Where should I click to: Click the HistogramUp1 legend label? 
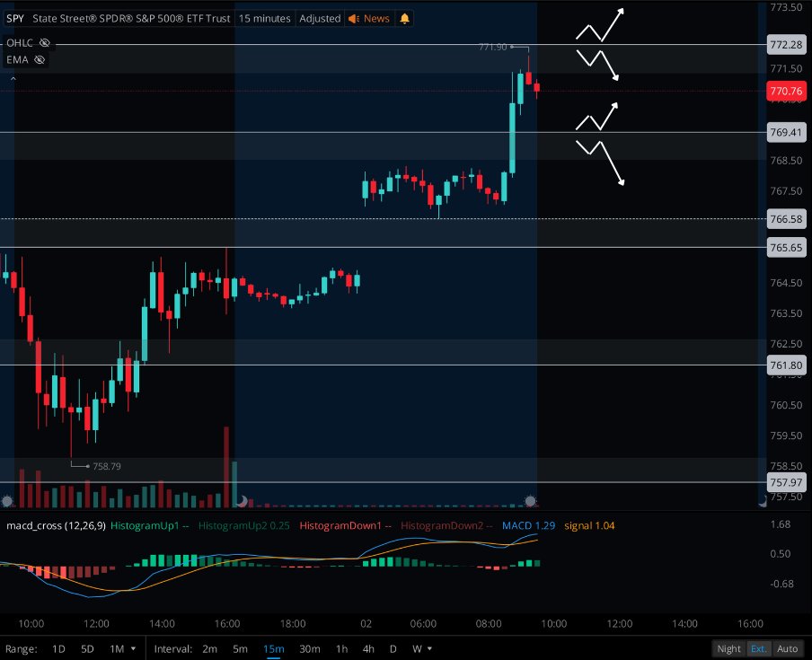[x=150, y=526]
